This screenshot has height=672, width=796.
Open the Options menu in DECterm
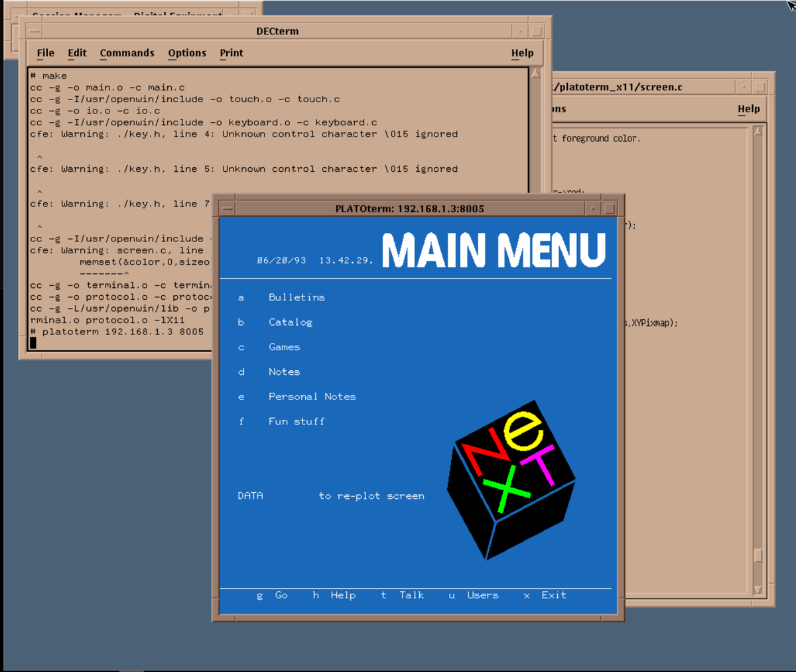coord(187,53)
